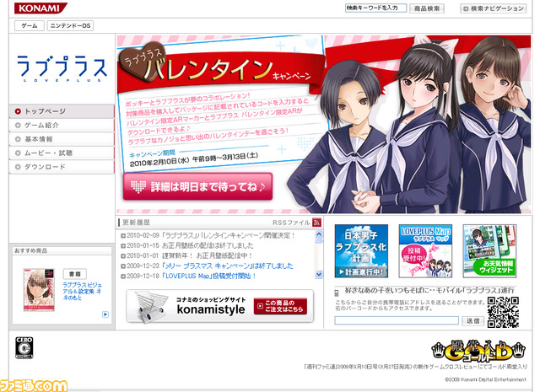Click the recommended book cover thumbnail
Image resolution: width=540 pixels, height=392 pixels.
[x=39, y=289]
